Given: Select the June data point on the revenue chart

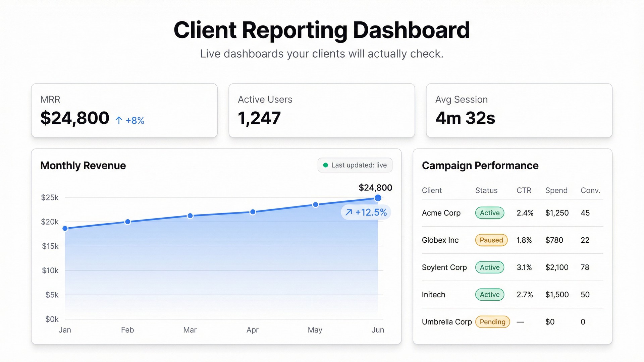Looking at the screenshot, I should [378, 198].
